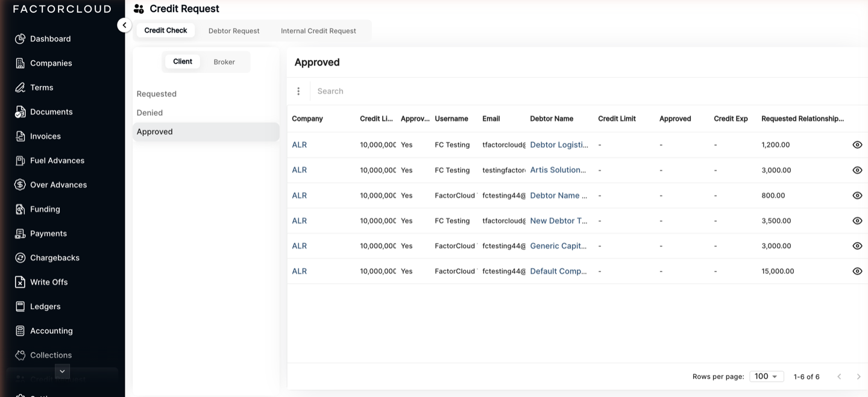The width and height of the screenshot is (868, 397).
Task: Click the Funding icon in sidebar
Action: click(20, 209)
